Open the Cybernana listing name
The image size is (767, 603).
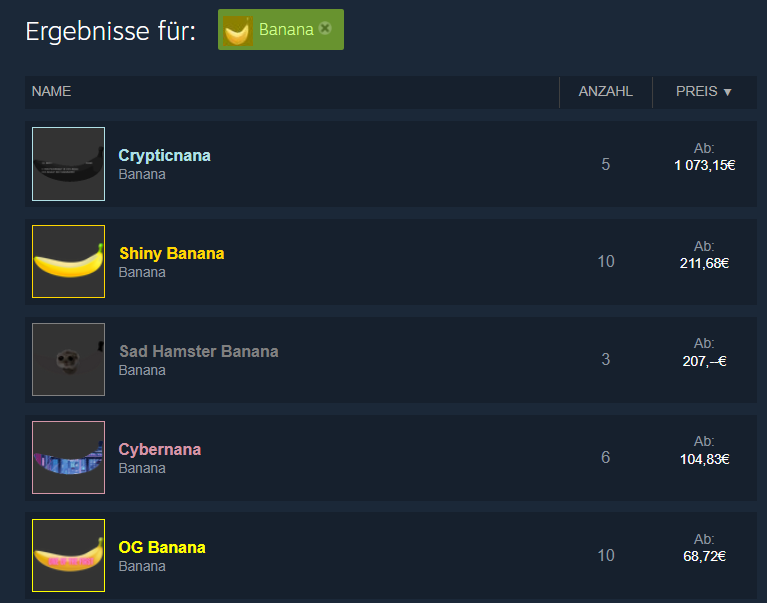(x=160, y=449)
